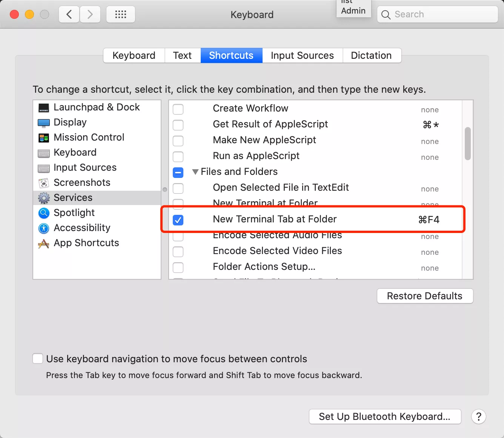This screenshot has height=438, width=504.
Task: Select Display in the category list
Action: pos(97,123)
